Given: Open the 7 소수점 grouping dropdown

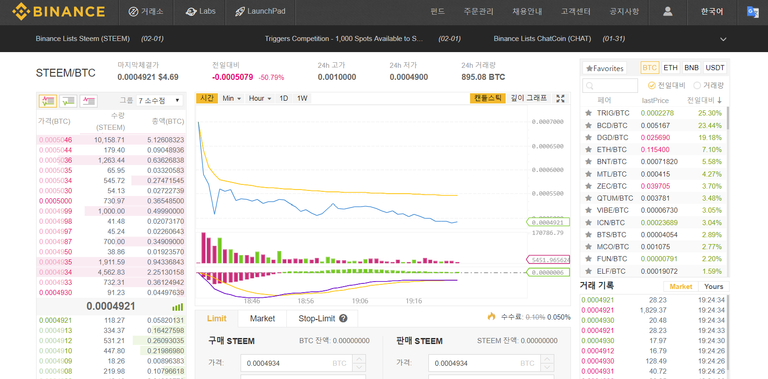Looking at the screenshot, I should click(160, 100).
